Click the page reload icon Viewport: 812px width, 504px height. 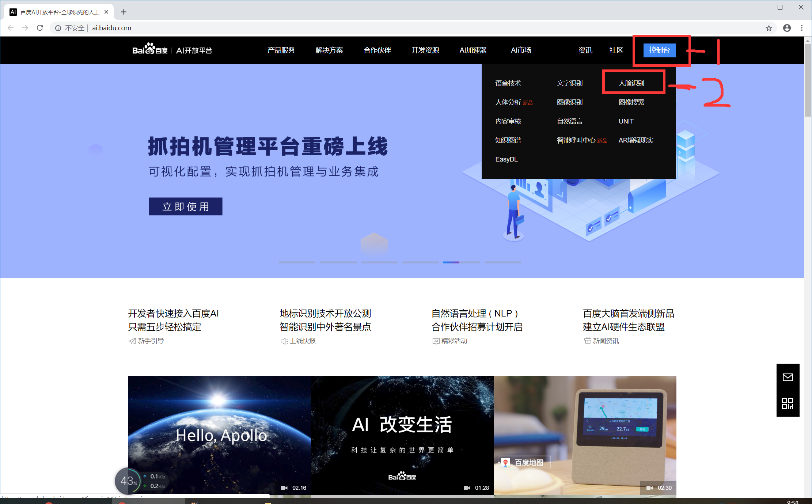40,28
